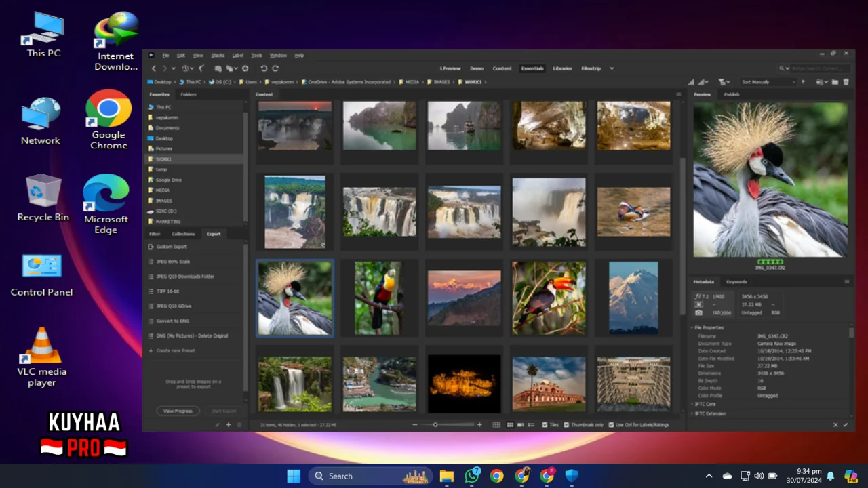Open the Content panel options menu

pos(678,94)
